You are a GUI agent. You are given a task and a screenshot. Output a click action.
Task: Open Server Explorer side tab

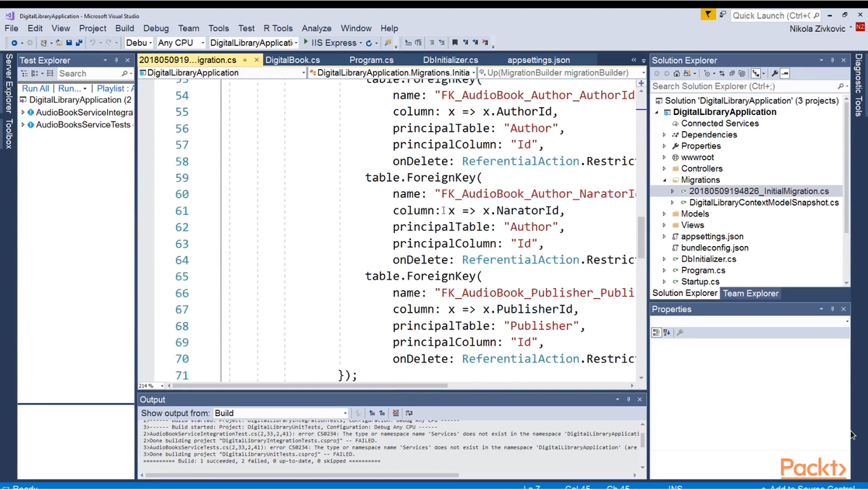9,85
